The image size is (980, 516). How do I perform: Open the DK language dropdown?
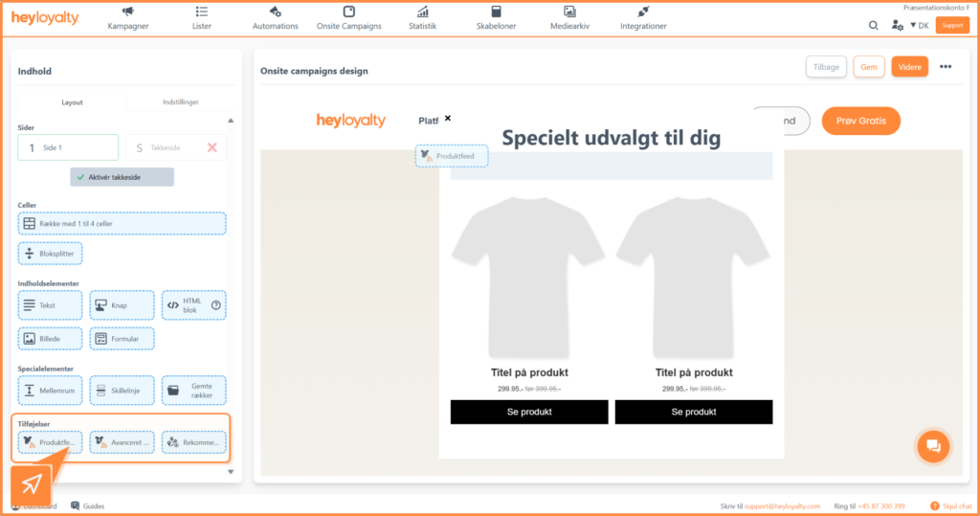[x=919, y=26]
